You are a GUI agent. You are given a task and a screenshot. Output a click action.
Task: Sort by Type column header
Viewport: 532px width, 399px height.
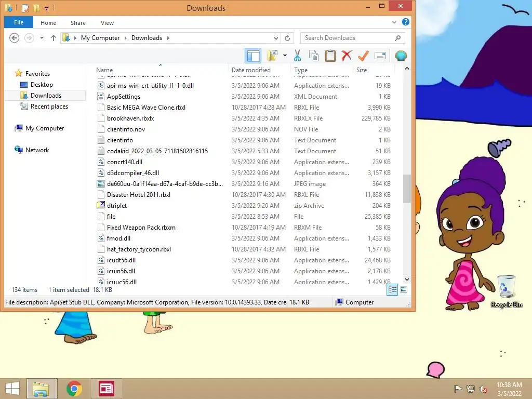tap(301, 70)
